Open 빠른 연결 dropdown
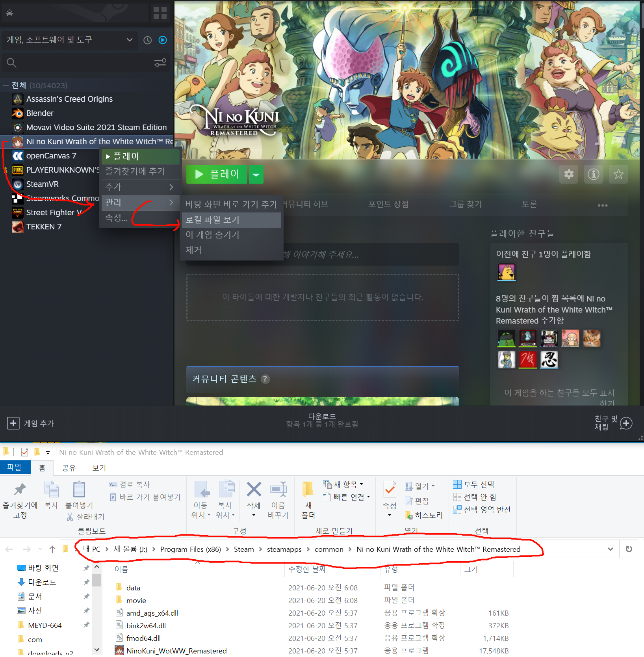This screenshot has height=657, width=644. pyautogui.click(x=347, y=497)
